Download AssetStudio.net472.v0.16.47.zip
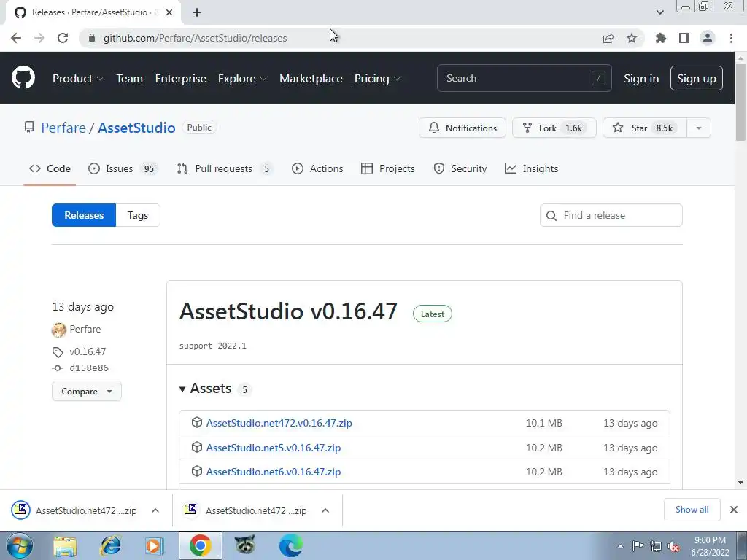 pos(279,423)
